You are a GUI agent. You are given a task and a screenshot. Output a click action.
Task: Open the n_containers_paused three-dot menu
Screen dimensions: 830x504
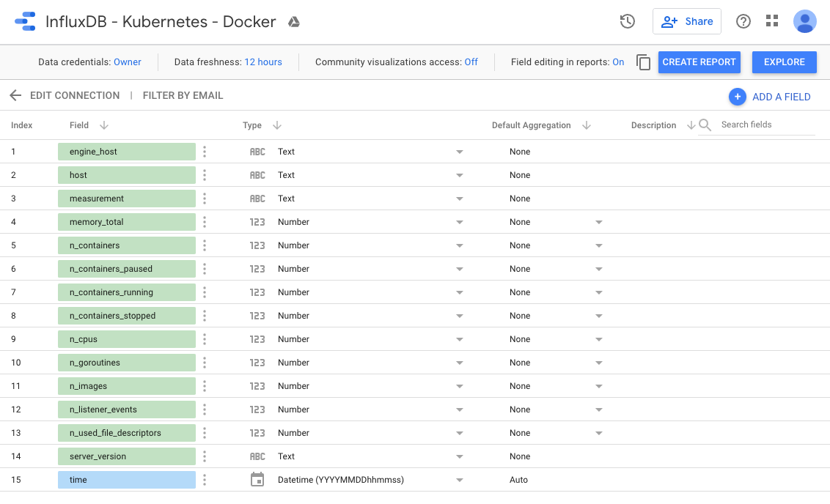[205, 269]
